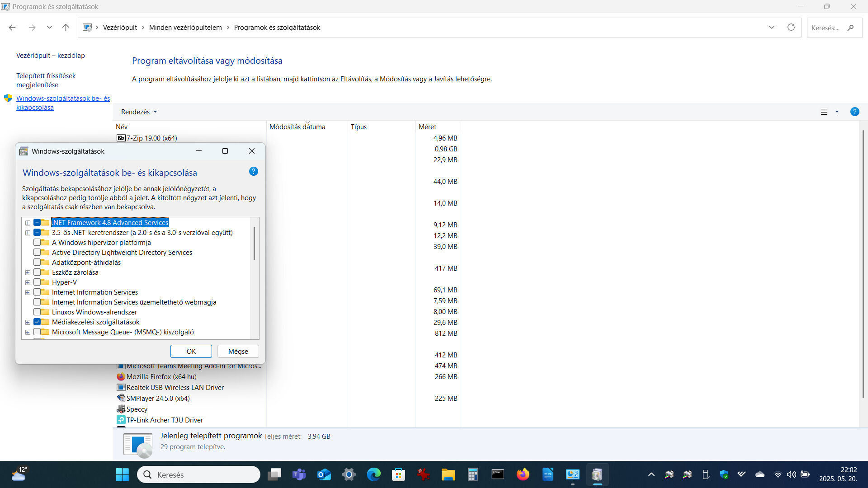Screen dimensions: 868x488
Task: Select the SMPlayer 24.5.0 program entry
Action: pos(158,399)
